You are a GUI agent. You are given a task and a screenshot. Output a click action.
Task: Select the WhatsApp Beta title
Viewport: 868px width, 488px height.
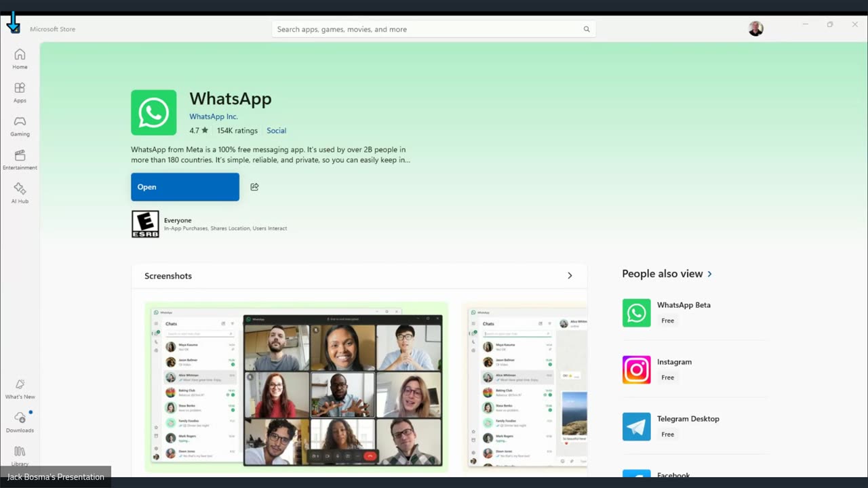684,305
